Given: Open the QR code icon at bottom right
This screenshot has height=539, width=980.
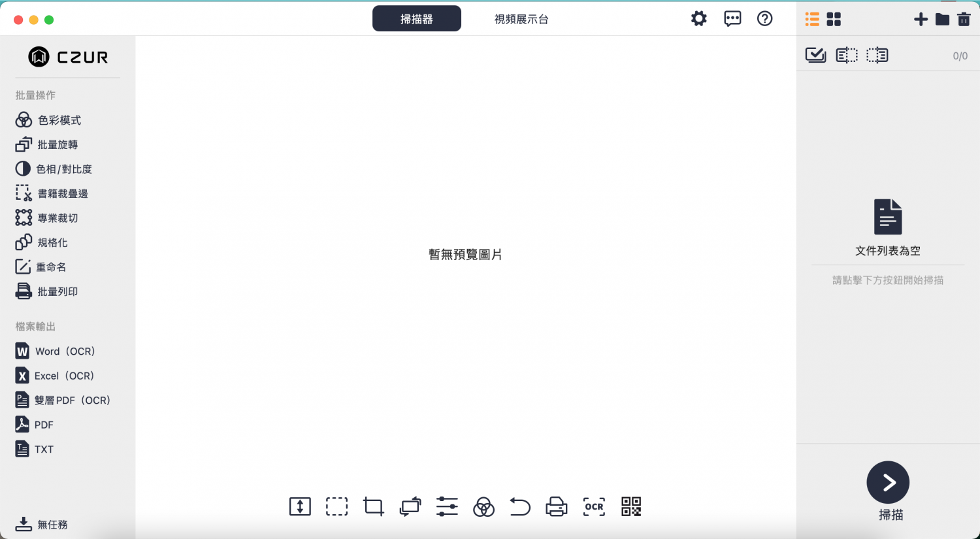Looking at the screenshot, I should 630,506.
